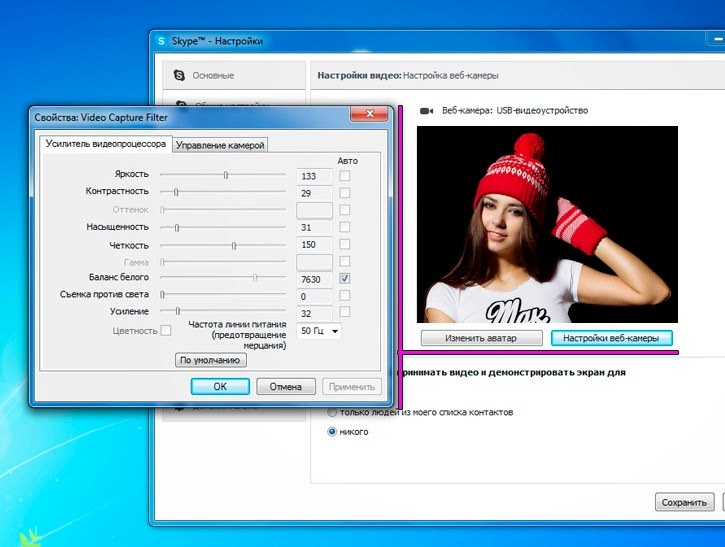
Task: Click the Четкость value field 150
Action: tap(314, 245)
